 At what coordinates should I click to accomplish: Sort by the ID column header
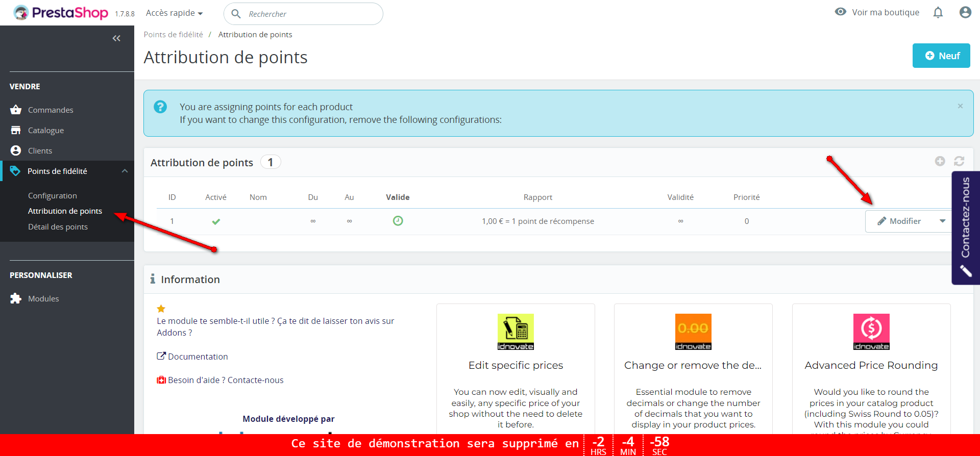coord(172,197)
